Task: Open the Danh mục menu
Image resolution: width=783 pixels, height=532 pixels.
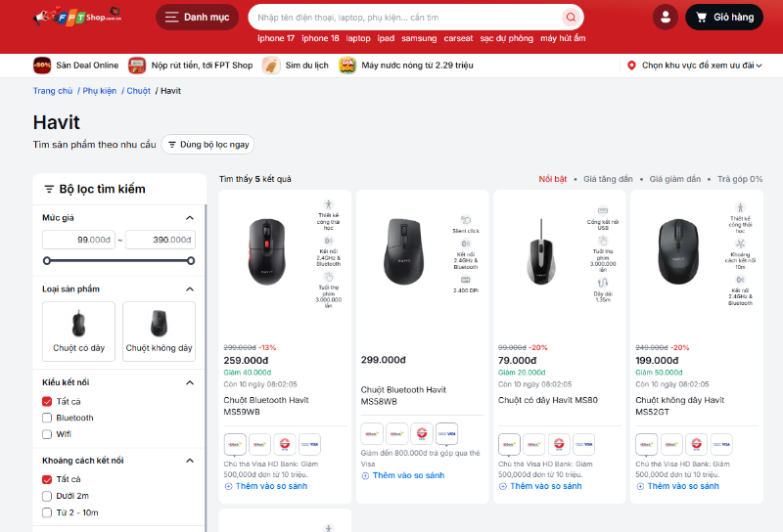Action: [x=197, y=18]
